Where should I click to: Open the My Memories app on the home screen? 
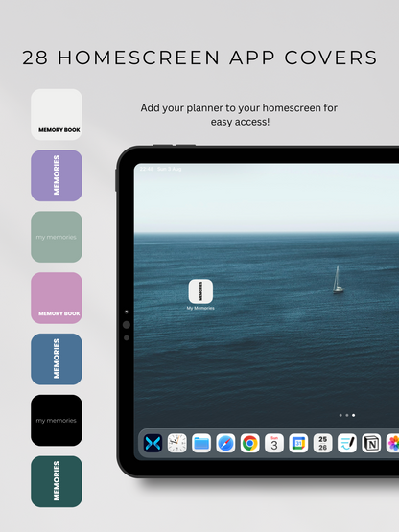click(200, 291)
